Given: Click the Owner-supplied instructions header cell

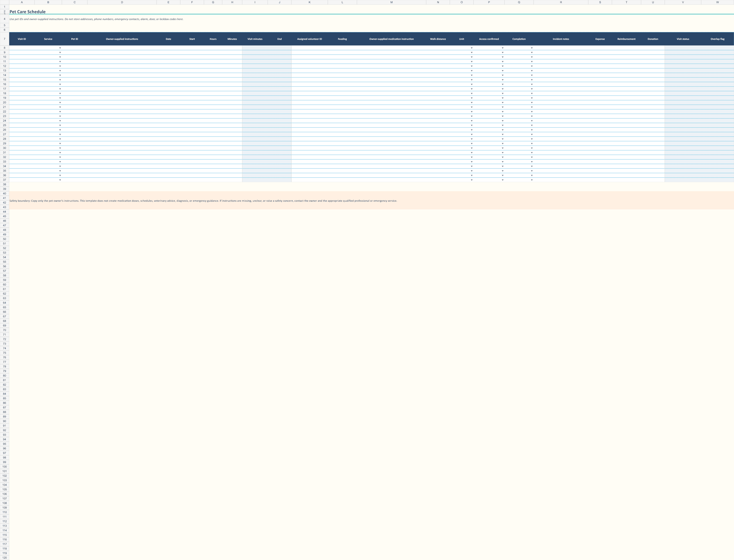Looking at the screenshot, I should click(122, 39).
